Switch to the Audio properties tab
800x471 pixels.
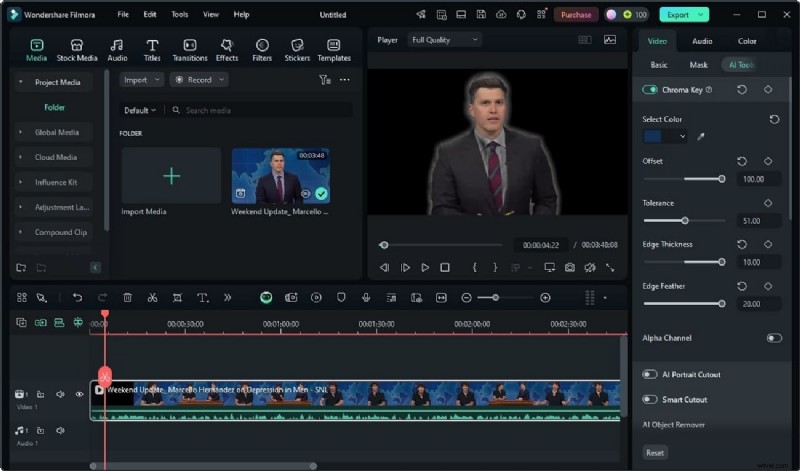point(702,41)
